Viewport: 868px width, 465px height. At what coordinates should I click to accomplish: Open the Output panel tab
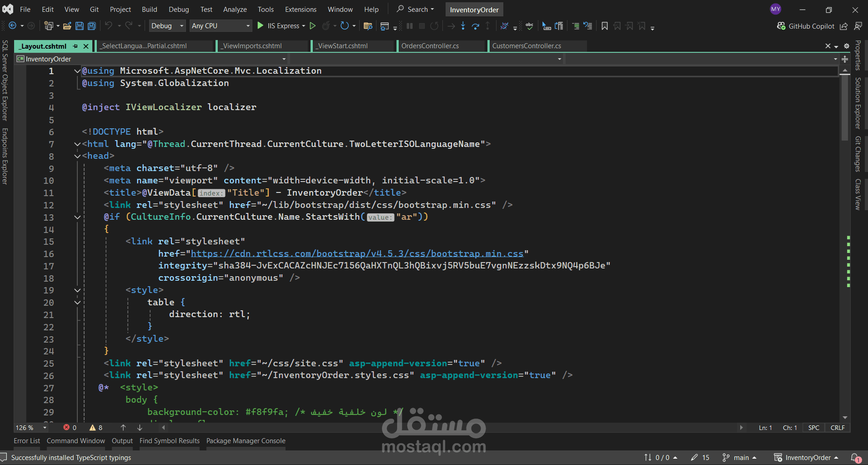pos(122,441)
